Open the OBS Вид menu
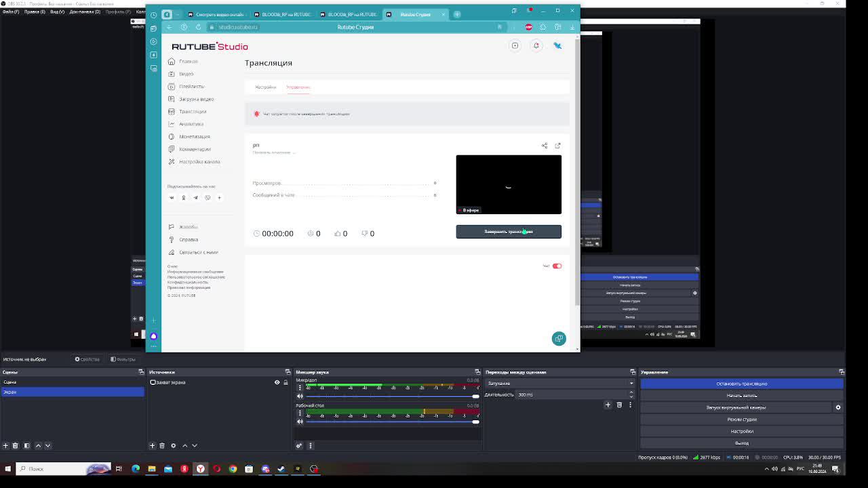Screen dimensions: 868x488 tap(57, 12)
